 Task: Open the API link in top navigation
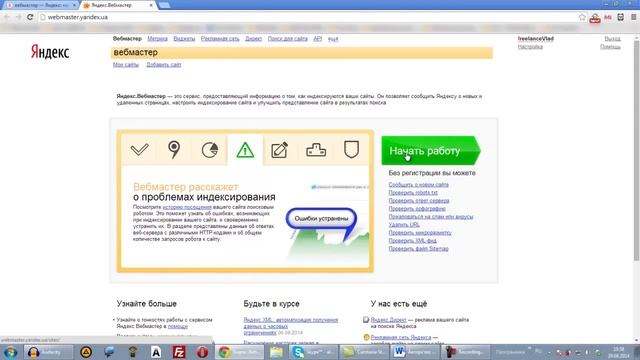(318, 39)
